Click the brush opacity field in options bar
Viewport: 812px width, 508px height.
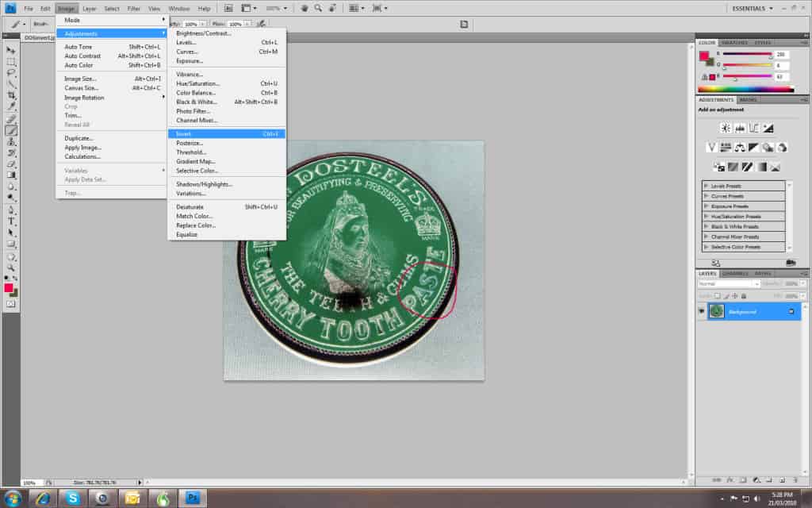coord(191,24)
